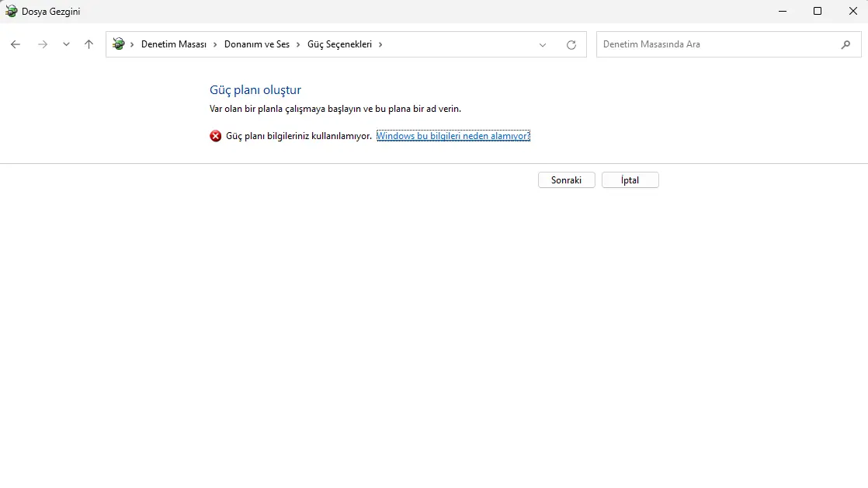Open 'Windows bu bilgileri neden alamıyor?' link
This screenshot has width=868, height=488.
coord(453,136)
